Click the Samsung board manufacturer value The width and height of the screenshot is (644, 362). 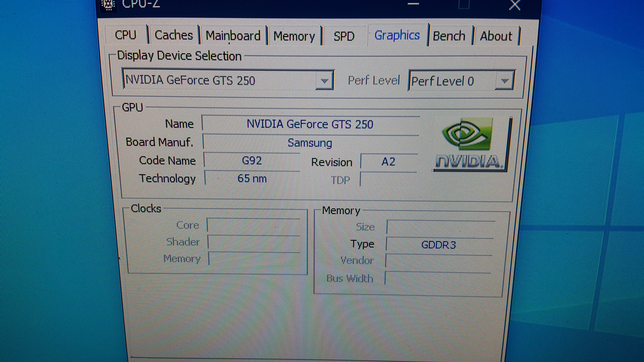(310, 143)
